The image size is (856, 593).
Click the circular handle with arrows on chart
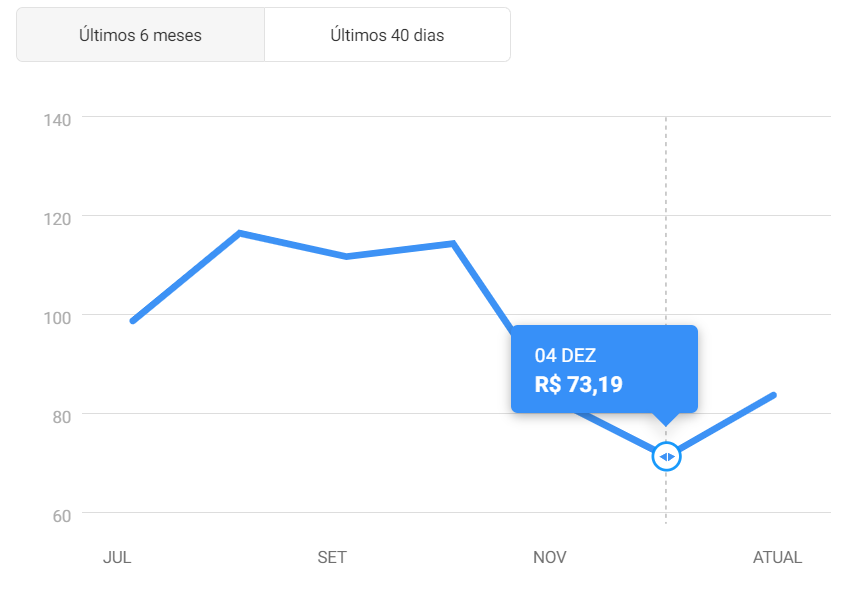click(666, 456)
